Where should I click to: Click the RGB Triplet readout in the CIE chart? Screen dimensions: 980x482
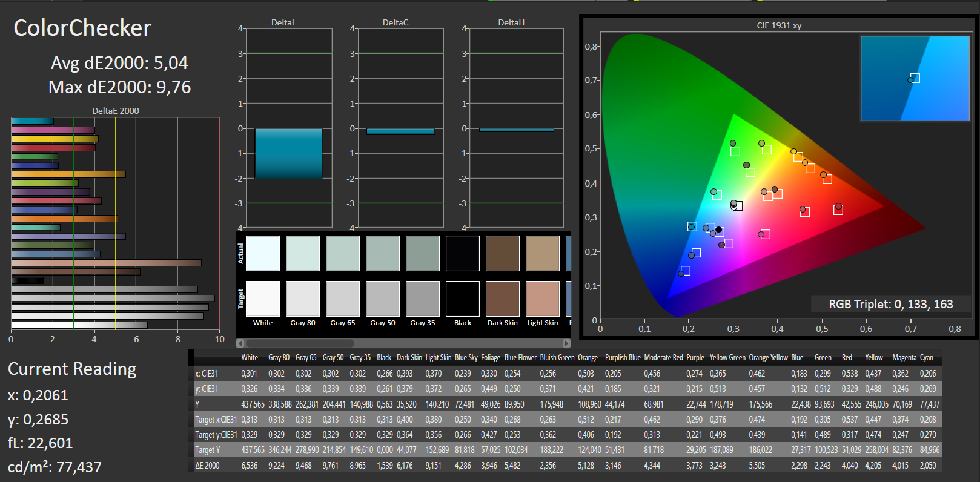890,304
